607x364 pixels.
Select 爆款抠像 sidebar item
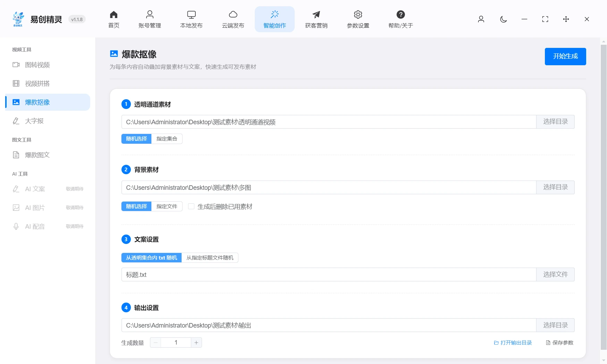(48, 102)
